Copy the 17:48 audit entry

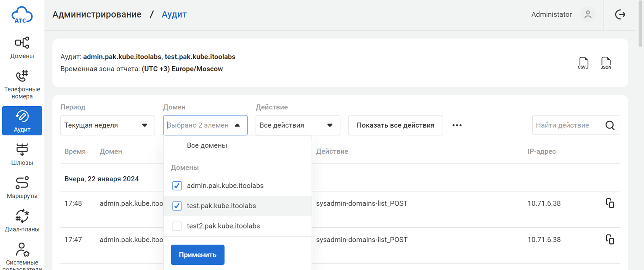pos(610,203)
